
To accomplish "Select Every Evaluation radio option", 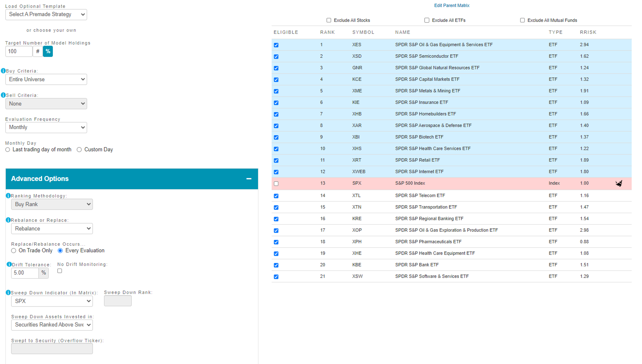I will (x=60, y=250).
